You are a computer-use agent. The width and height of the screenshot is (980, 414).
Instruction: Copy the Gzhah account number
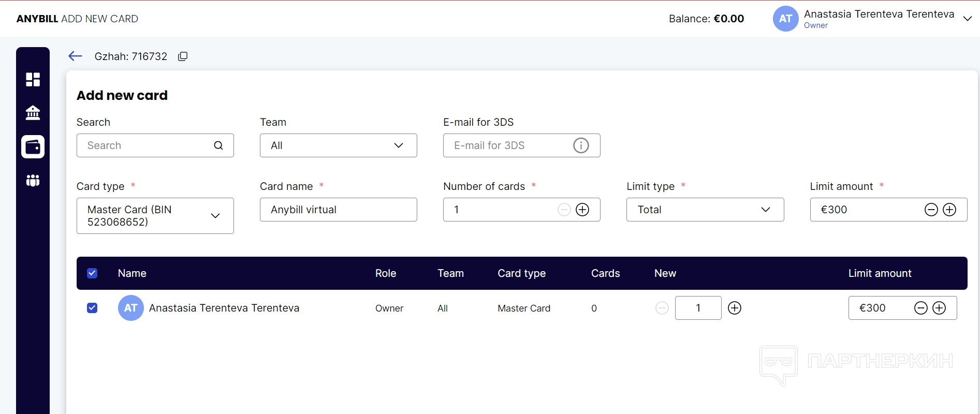pos(183,56)
